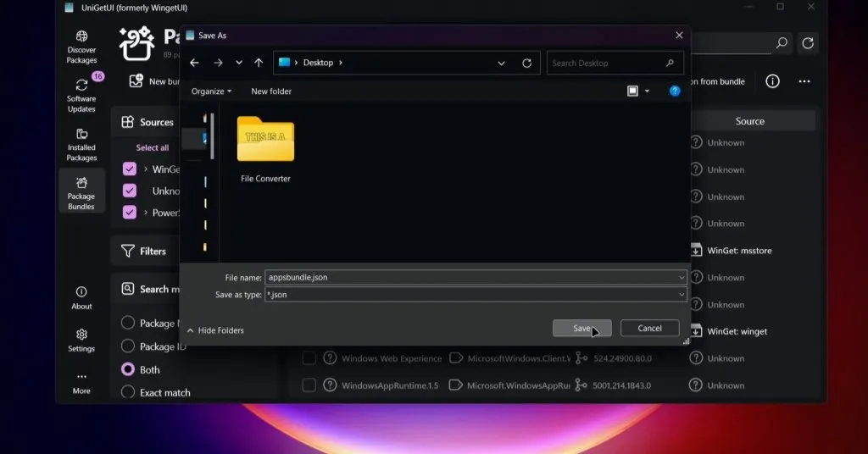The width and height of the screenshot is (868, 454).
Task: Open Settings in UniGetUI sidebar
Action: (81, 340)
